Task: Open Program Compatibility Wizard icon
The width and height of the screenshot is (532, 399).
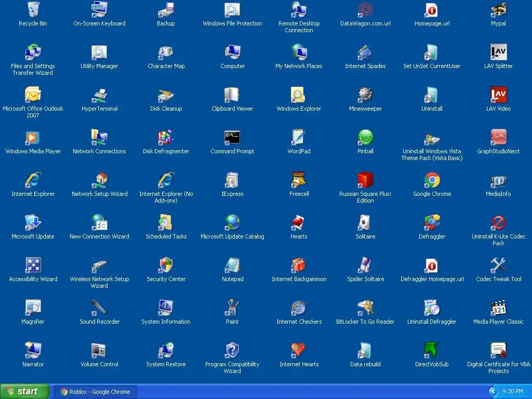Action: point(232,350)
